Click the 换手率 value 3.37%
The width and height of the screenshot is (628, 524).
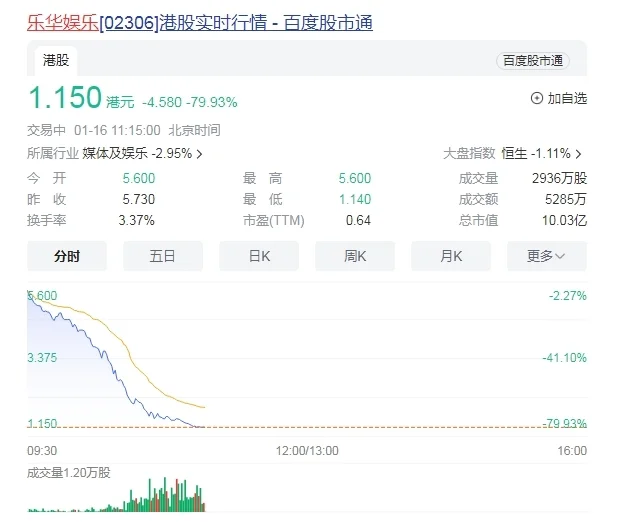[x=136, y=220]
